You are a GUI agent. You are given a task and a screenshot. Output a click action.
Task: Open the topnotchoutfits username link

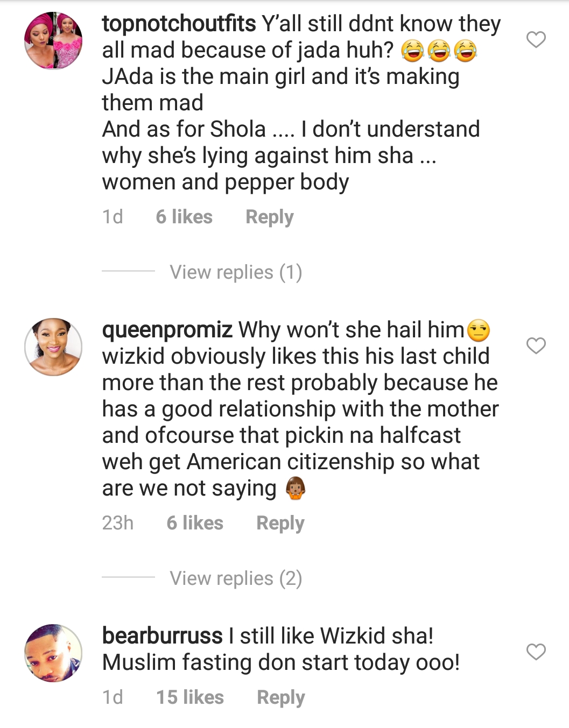[x=179, y=24]
